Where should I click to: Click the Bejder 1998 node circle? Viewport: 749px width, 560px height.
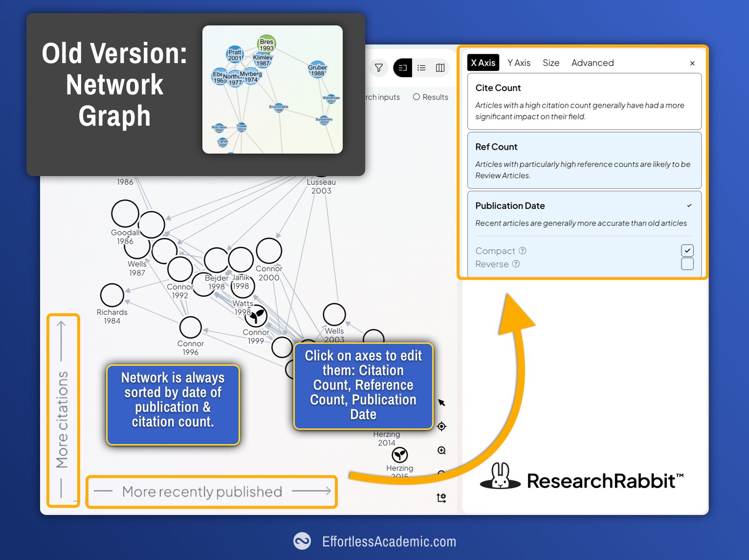[217, 260]
